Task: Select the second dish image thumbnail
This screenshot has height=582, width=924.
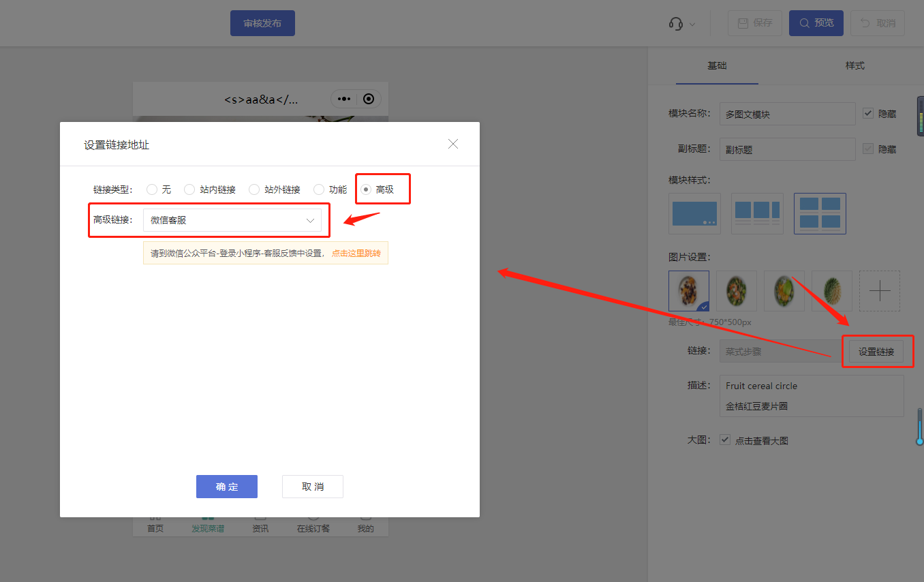Action: point(737,291)
